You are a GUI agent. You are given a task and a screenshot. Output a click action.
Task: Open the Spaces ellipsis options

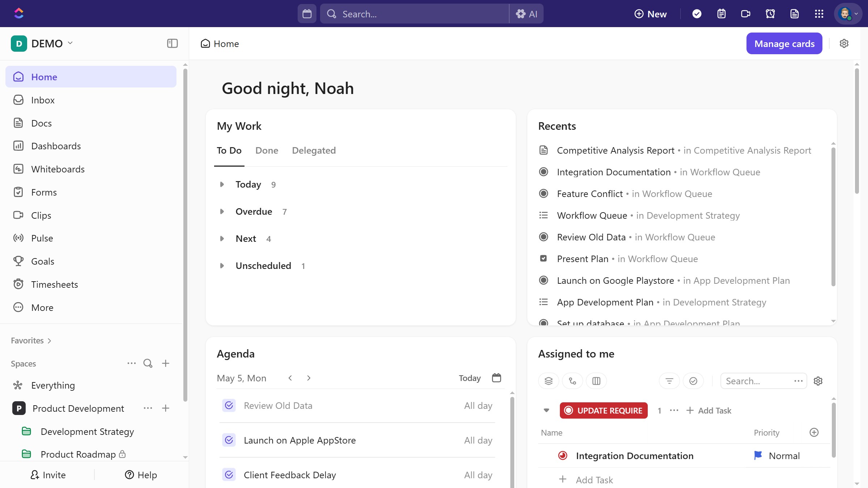[131, 363]
